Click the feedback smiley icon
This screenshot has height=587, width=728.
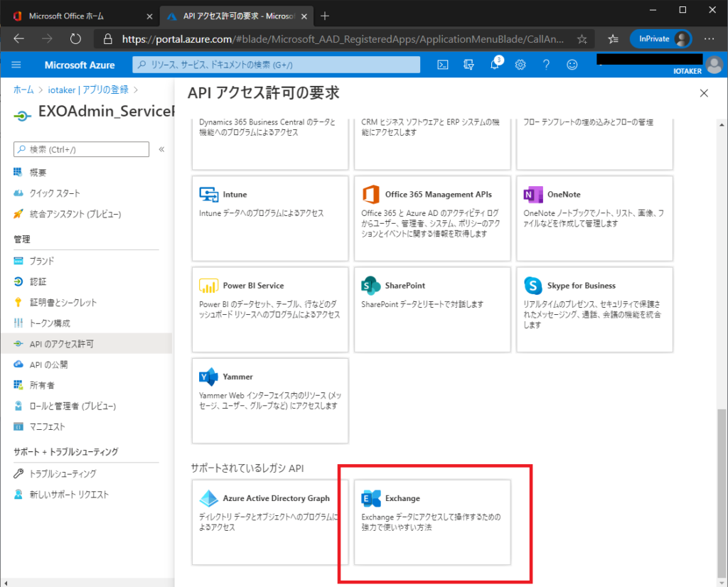point(572,65)
